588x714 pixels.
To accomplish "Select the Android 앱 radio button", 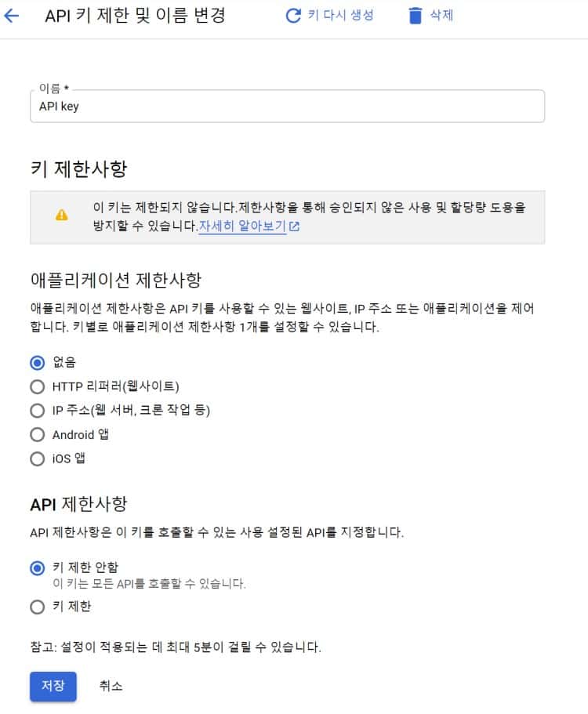I will coord(37,435).
